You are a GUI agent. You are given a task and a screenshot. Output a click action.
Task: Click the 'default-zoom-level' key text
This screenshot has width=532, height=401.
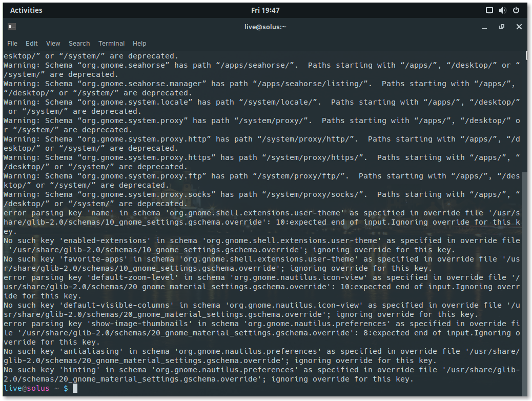tap(133, 277)
